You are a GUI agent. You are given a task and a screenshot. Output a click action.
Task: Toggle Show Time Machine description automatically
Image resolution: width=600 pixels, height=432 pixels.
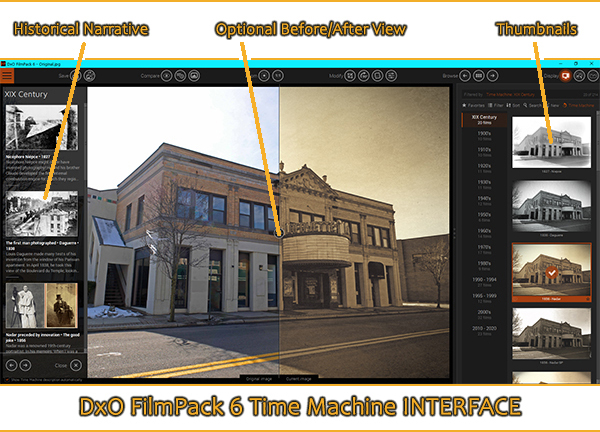7,380
